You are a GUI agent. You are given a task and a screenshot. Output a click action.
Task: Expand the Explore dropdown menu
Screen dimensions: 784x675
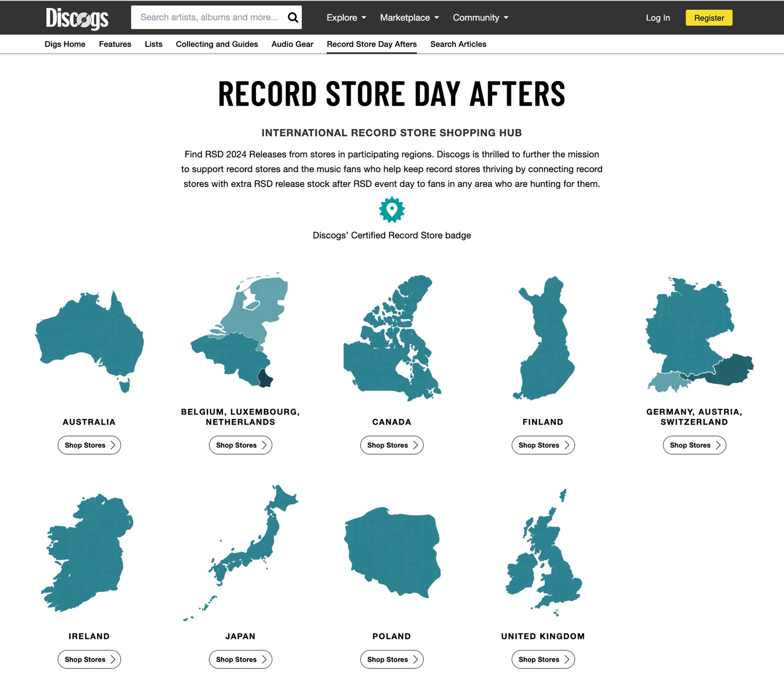(346, 17)
